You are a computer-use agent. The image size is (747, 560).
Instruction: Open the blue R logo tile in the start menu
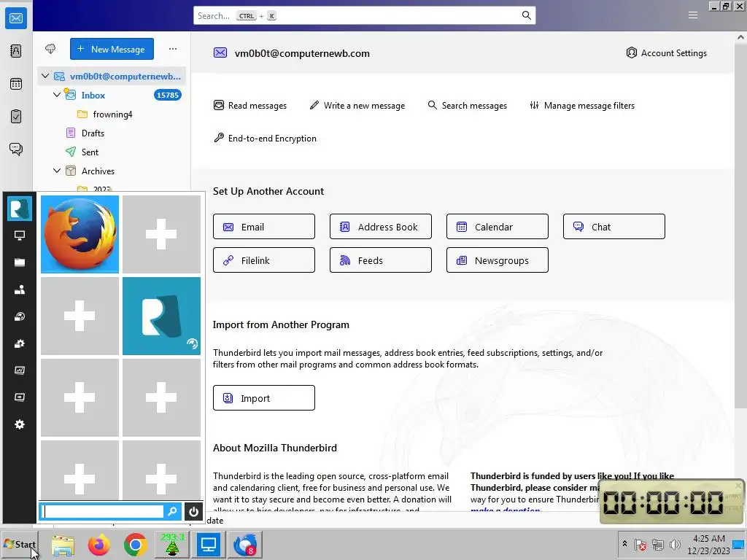(161, 316)
